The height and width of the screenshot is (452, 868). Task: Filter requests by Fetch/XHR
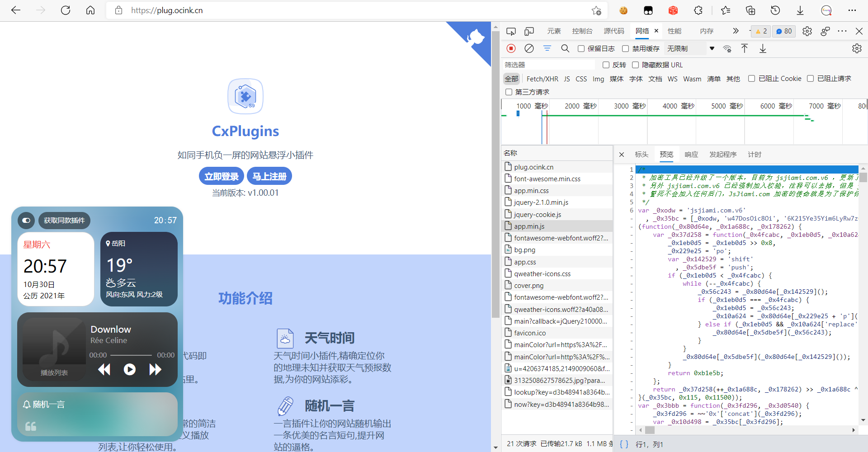point(542,79)
